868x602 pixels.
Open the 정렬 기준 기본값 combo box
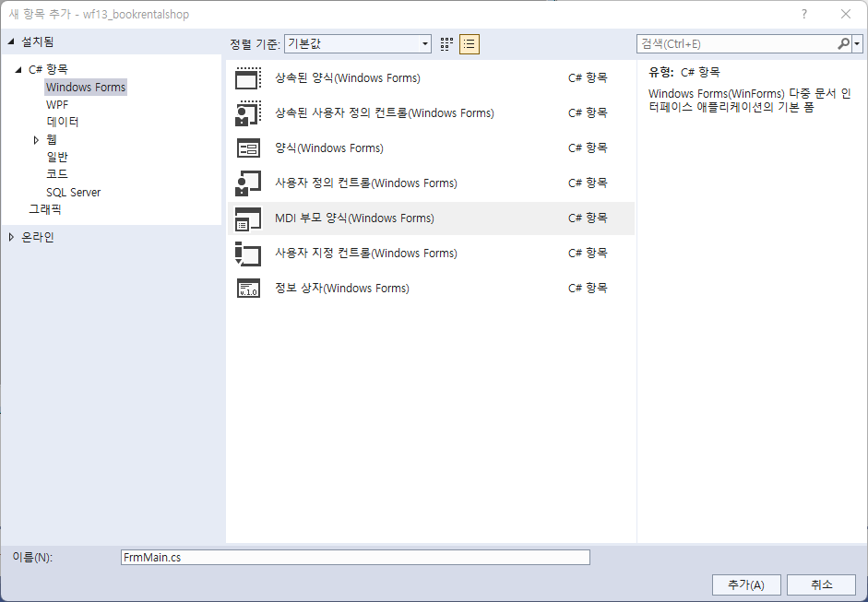click(358, 43)
